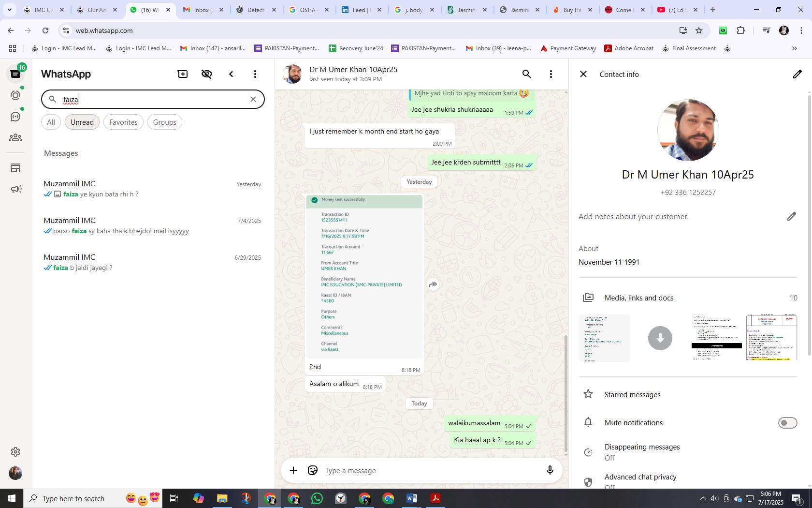Open the Communities sidebar icon
This screenshot has height=508, width=812.
pos(15,138)
